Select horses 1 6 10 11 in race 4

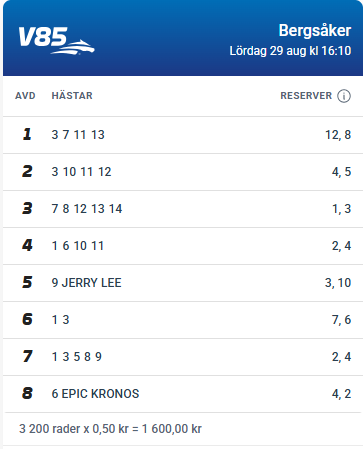coord(78,246)
